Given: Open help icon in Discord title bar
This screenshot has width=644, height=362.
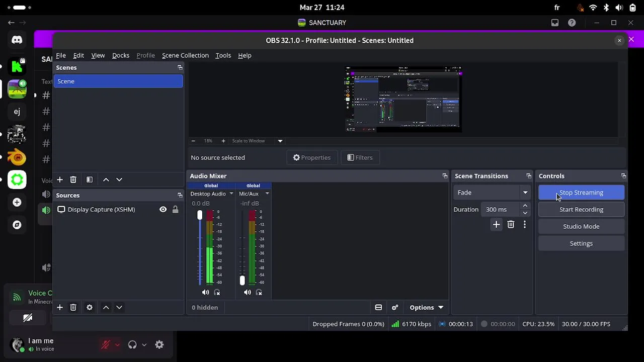Looking at the screenshot, I should [x=572, y=23].
